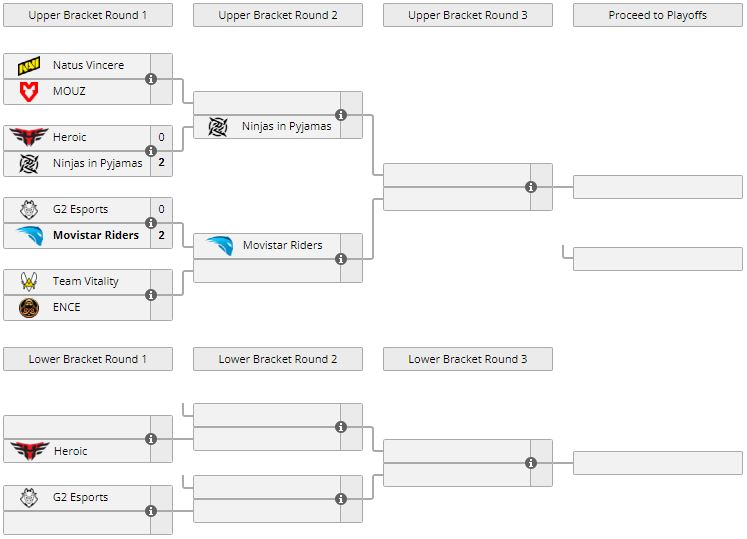
Task: Select Upper Bracket Round 1 header
Action: pos(88,15)
